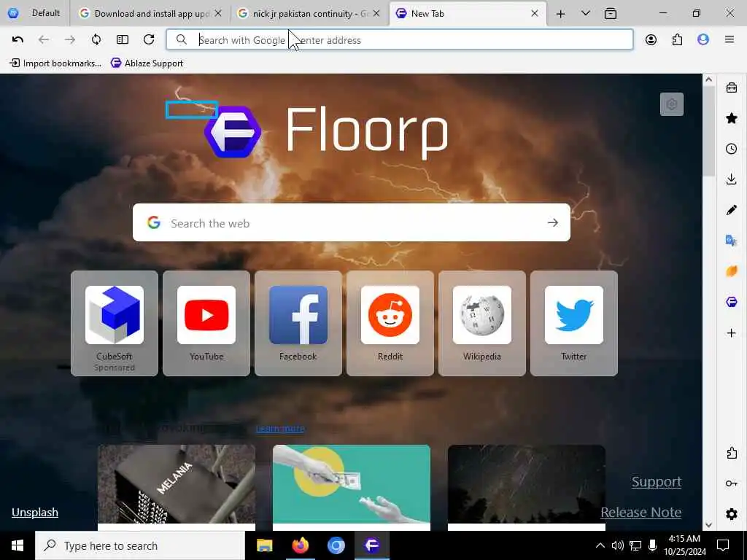Open the YouTube shortcut tile
The height and width of the screenshot is (560, 747).
206,323
